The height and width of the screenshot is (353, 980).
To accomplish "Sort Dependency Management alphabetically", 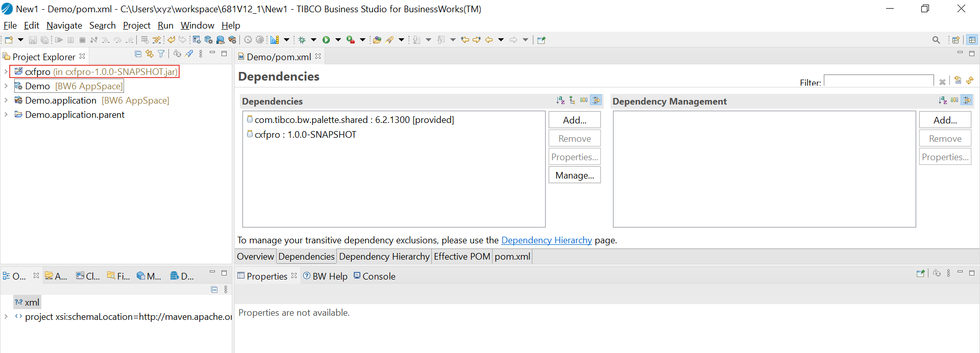I will coord(943,100).
